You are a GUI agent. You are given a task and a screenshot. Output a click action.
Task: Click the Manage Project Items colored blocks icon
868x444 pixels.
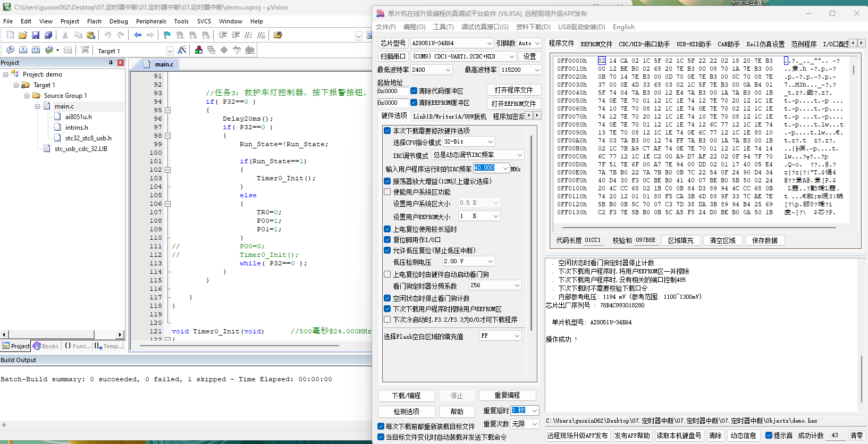pyautogui.click(x=199, y=50)
